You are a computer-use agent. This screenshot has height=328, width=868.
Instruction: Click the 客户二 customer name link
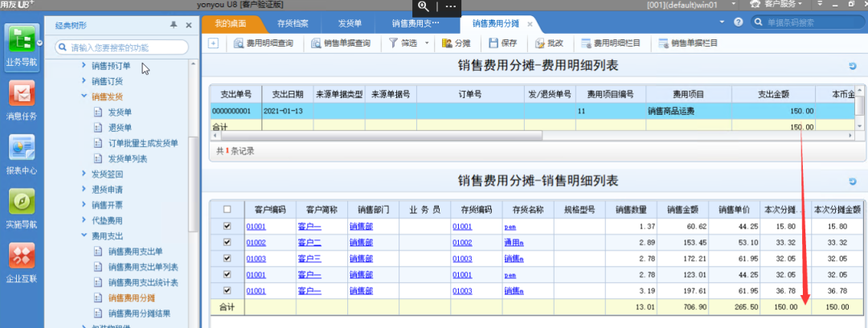click(x=309, y=242)
